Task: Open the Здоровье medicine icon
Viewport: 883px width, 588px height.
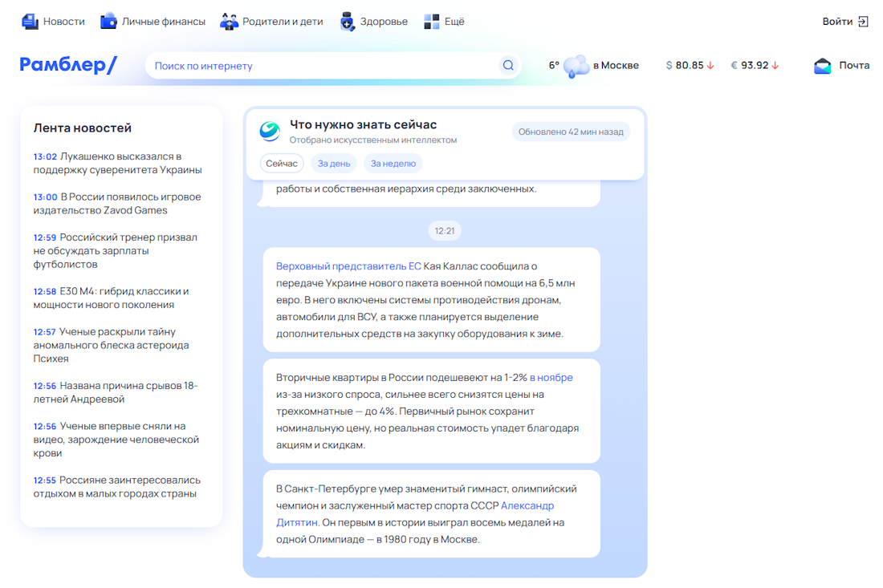Action: pos(347,22)
